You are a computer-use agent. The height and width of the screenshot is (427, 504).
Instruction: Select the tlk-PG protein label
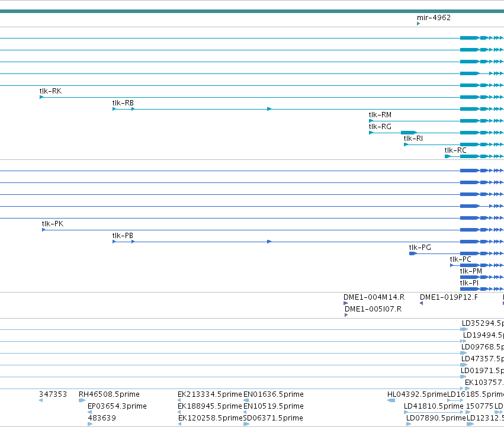coord(420,248)
